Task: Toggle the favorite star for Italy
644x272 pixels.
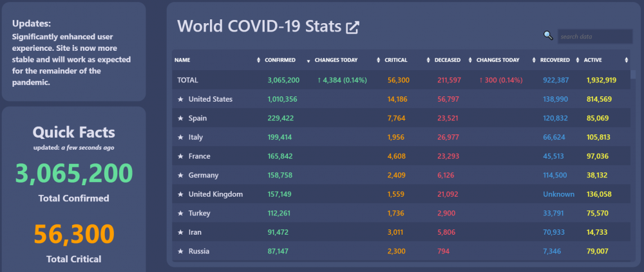Action: click(x=180, y=137)
